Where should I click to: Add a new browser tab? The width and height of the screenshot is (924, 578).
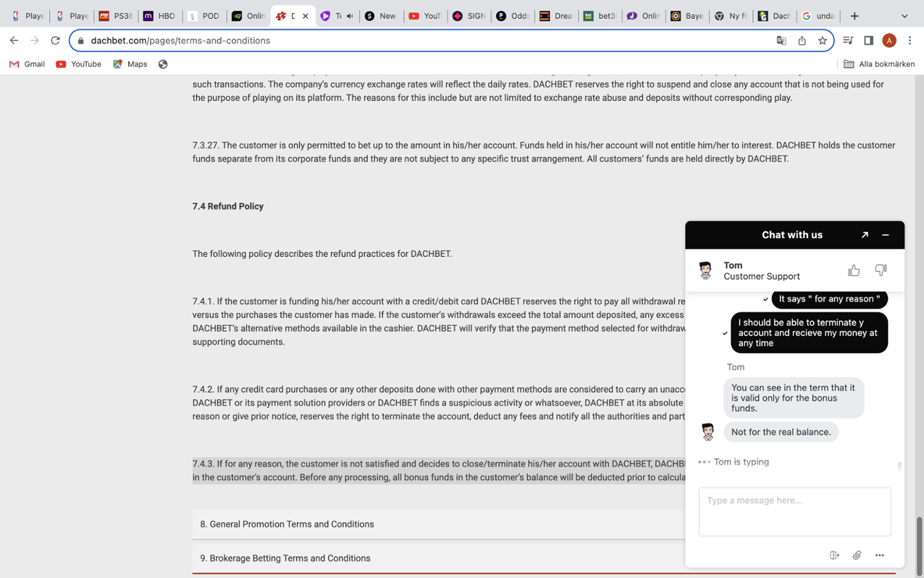tap(854, 16)
